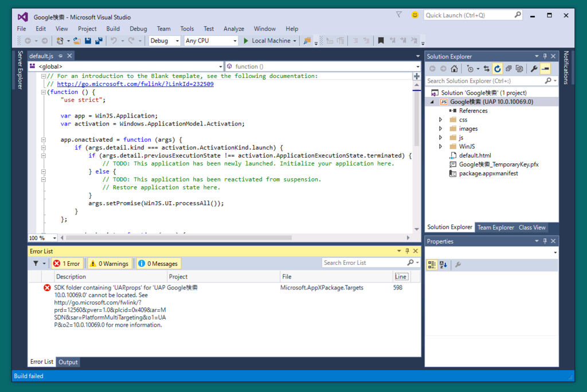Viewport: 587px width, 392px height.
Task: Sort properties alphabetically in Properties panel
Action: pos(443,265)
